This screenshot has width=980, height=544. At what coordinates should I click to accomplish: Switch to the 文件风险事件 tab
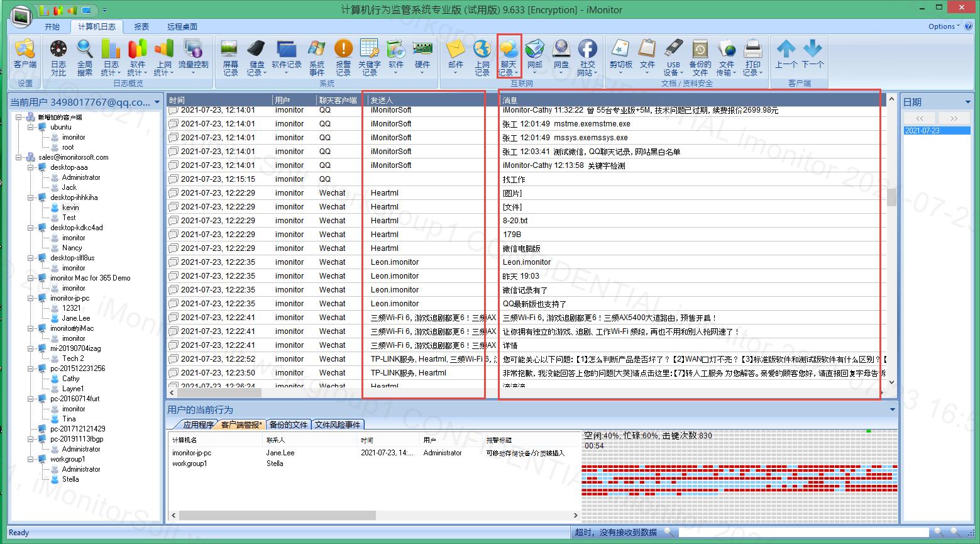[338, 425]
